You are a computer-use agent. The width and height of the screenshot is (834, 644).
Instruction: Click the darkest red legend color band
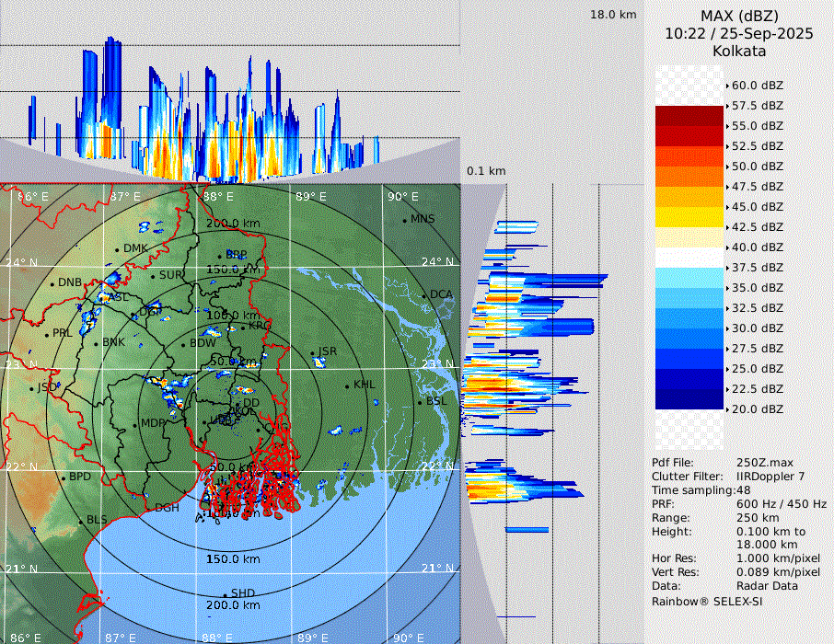pyautogui.click(x=689, y=116)
